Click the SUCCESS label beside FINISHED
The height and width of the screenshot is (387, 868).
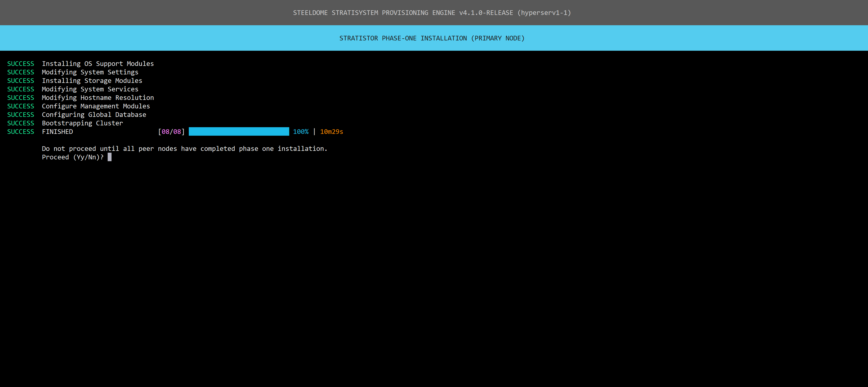[x=21, y=132]
